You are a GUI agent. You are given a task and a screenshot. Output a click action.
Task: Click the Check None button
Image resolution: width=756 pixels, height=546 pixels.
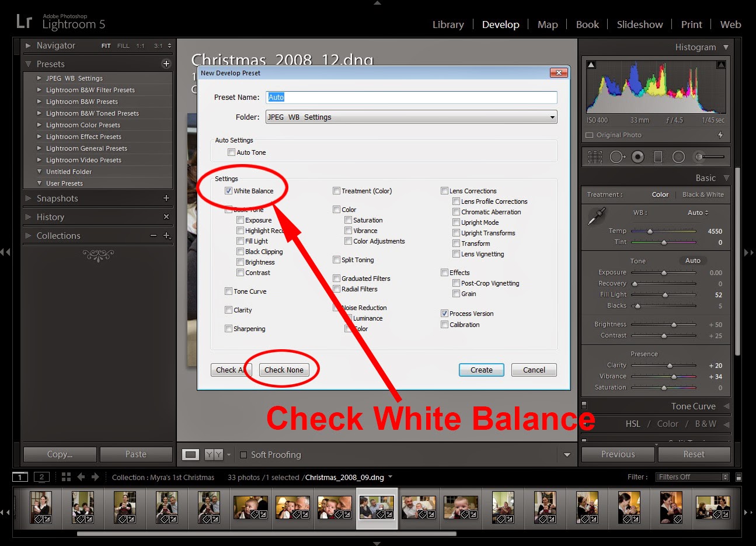(x=284, y=370)
